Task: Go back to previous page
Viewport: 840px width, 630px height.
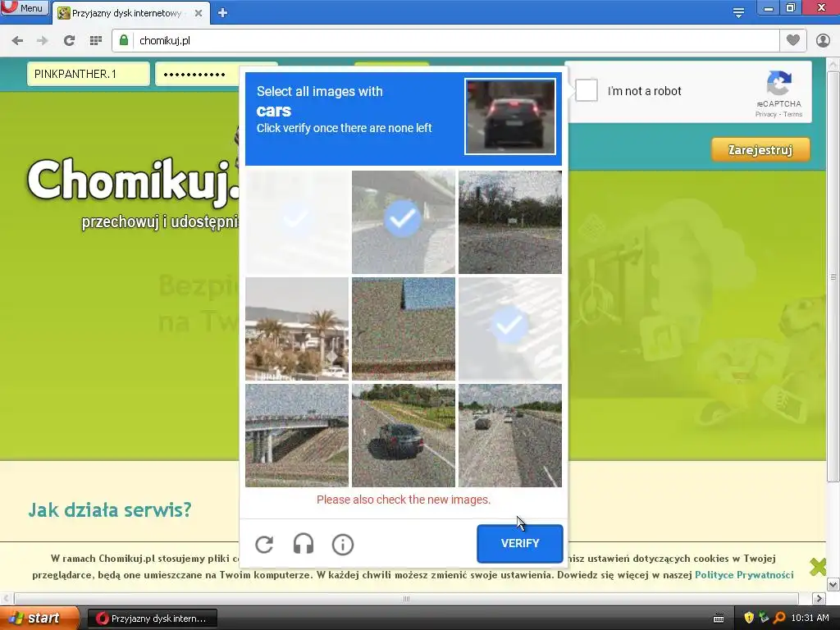Action: (17, 41)
